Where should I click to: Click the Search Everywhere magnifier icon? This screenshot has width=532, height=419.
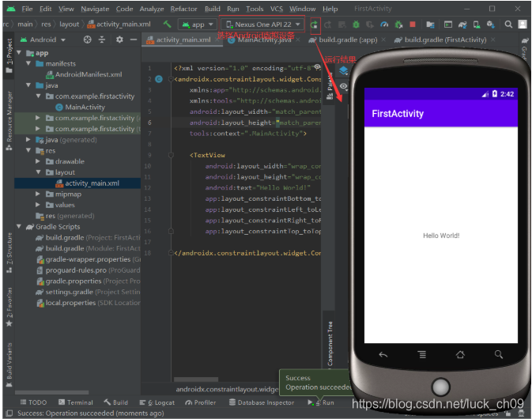click(x=508, y=24)
